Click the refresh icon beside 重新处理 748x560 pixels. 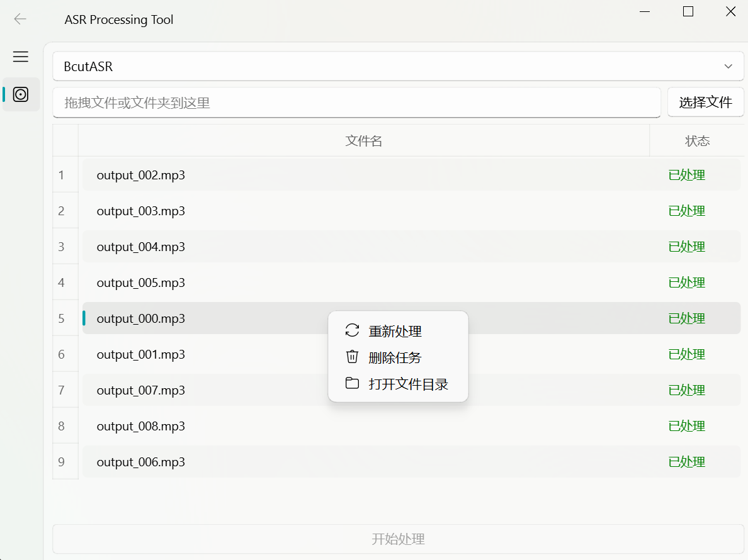click(x=352, y=330)
